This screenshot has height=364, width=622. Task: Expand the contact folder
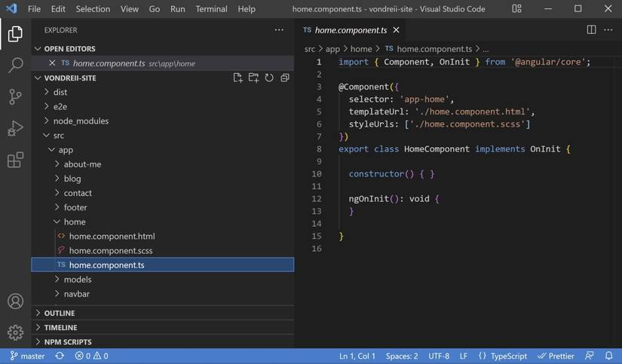(163, 193)
